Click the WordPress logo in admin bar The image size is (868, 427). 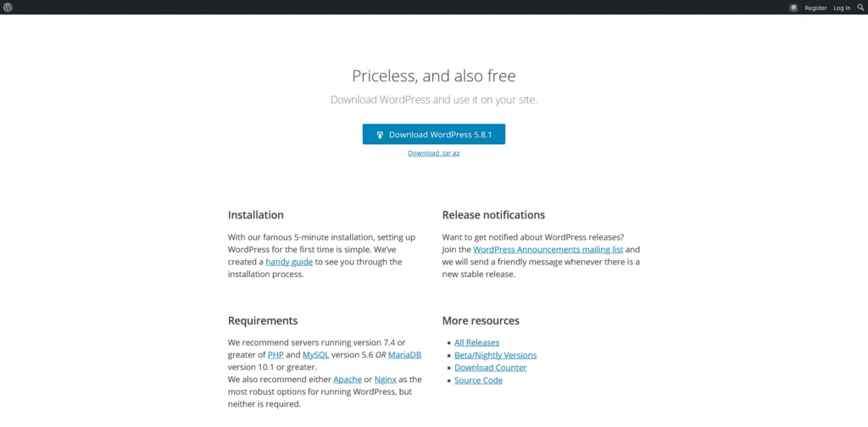[x=8, y=8]
